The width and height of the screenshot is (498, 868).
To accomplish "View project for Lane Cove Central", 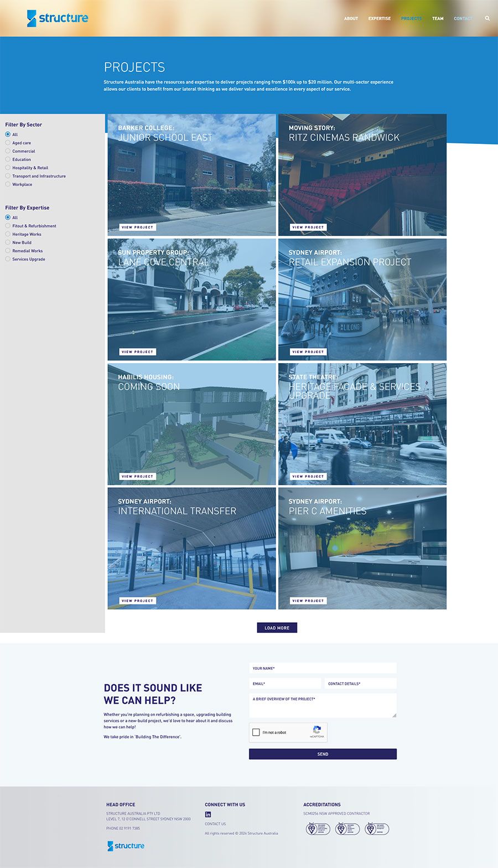I will click(137, 352).
